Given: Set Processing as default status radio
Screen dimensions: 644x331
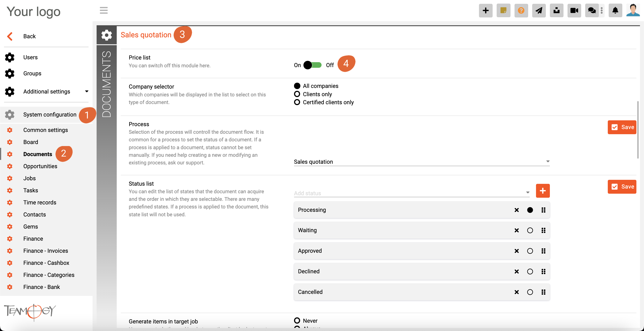Looking at the screenshot, I should 530,210.
